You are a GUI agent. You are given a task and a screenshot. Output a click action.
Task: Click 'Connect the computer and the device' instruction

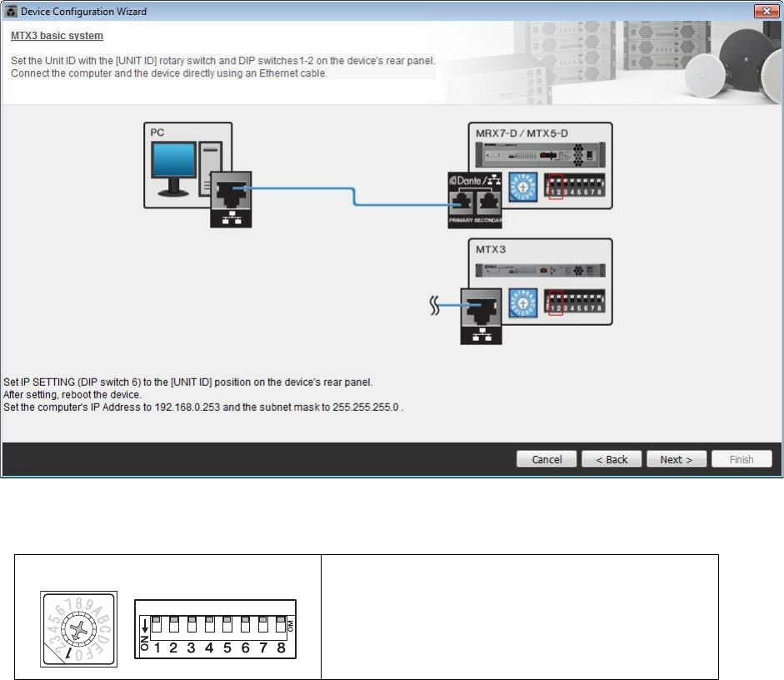169,73
